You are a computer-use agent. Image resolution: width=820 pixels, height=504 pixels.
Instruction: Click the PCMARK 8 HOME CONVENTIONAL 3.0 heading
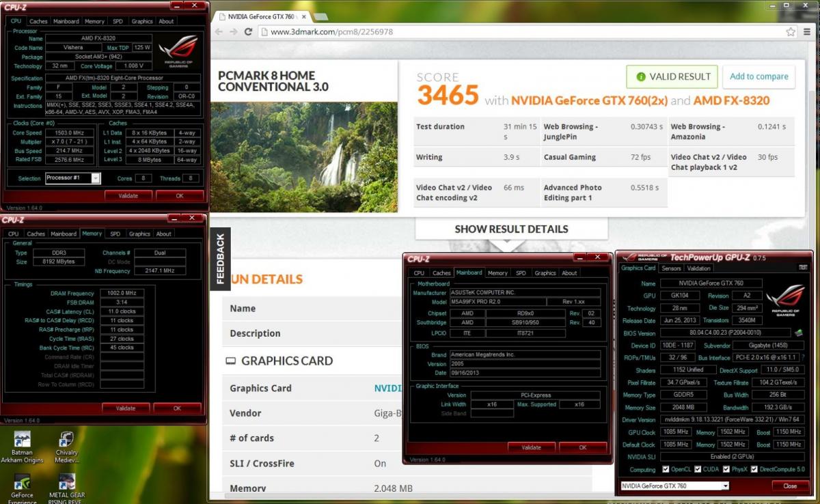(x=273, y=81)
